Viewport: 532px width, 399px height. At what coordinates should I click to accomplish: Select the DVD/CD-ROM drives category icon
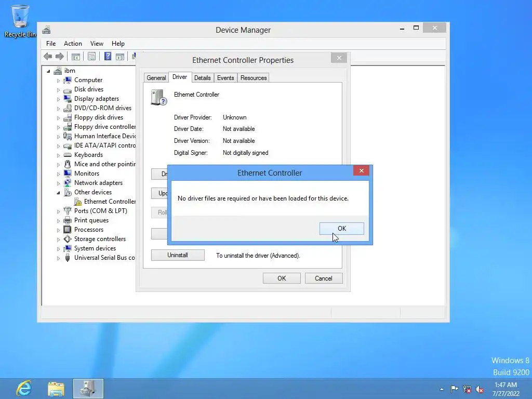coord(68,108)
